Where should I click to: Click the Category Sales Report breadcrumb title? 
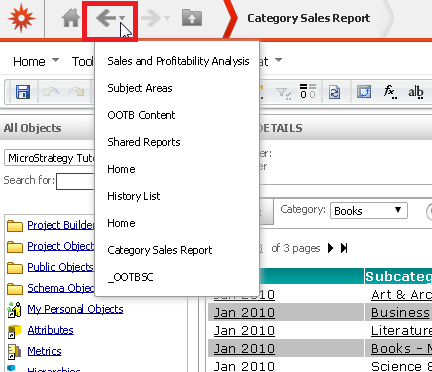(x=309, y=18)
